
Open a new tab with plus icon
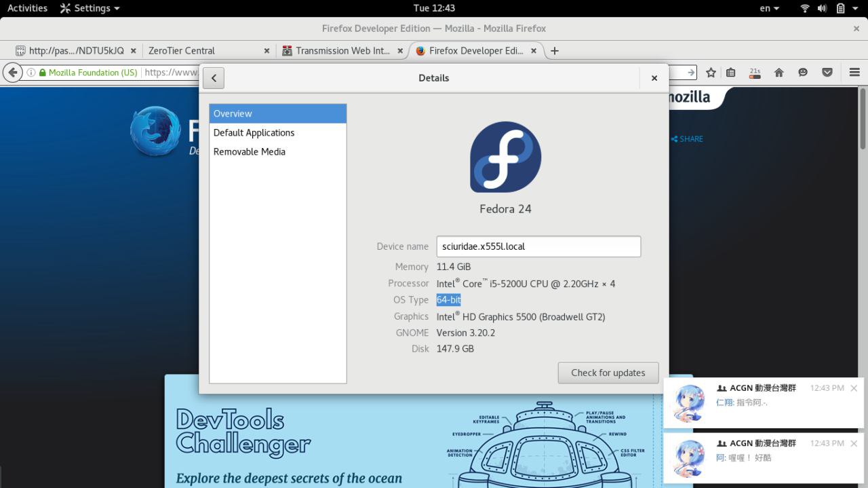555,51
